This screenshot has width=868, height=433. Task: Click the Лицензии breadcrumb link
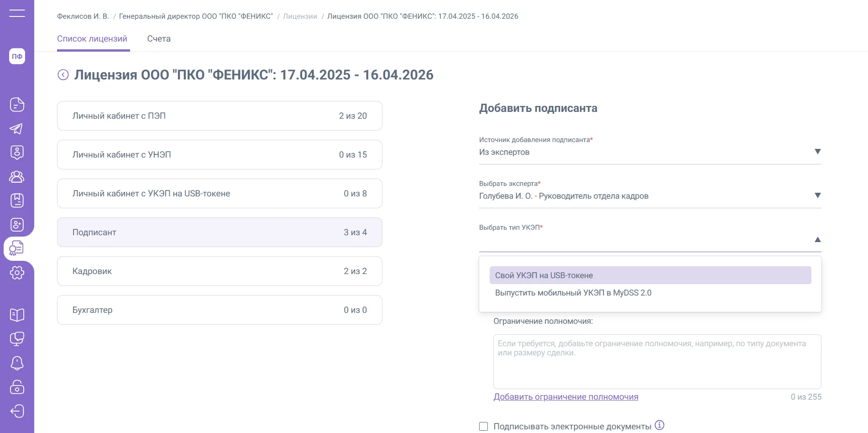click(x=300, y=16)
